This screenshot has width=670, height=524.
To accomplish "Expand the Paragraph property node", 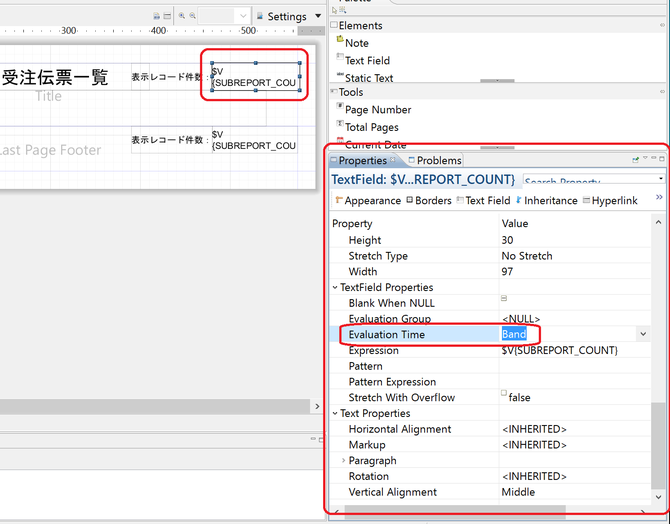I will coord(343,461).
